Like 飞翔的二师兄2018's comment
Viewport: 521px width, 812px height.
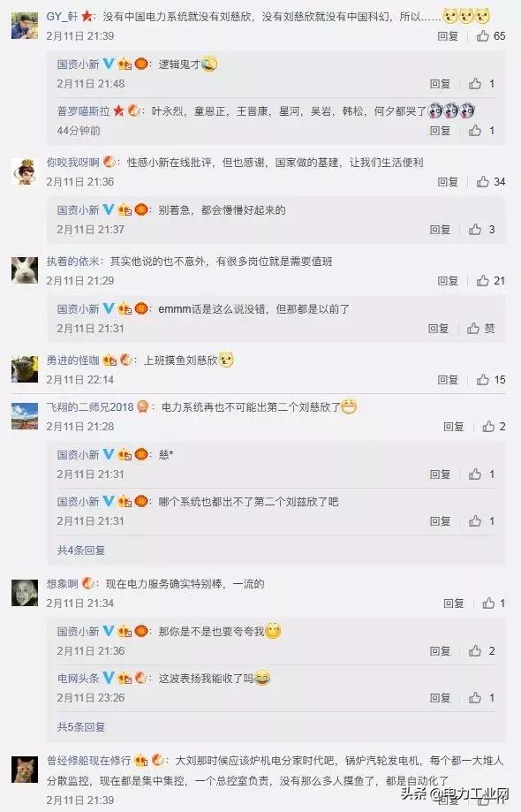click(488, 426)
